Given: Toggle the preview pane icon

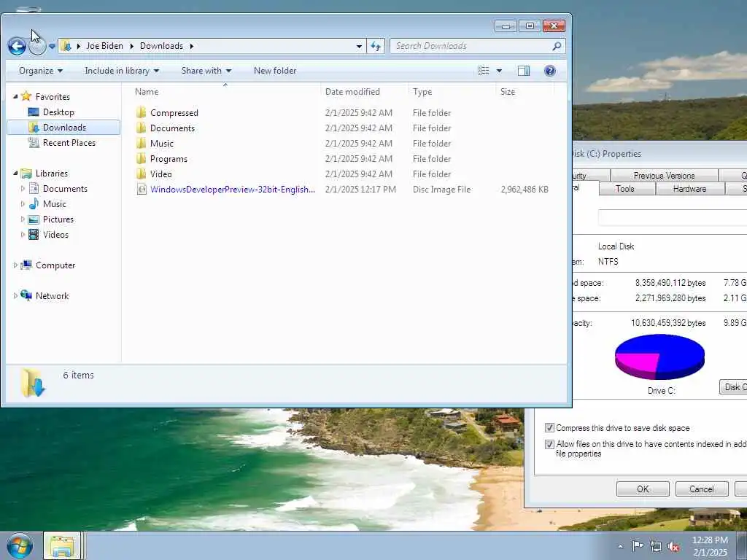Looking at the screenshot, I should point(524,71).
